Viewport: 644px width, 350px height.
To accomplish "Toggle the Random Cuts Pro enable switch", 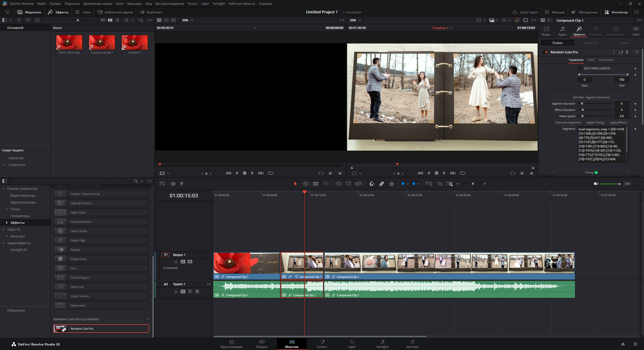I will pos(545,52).
